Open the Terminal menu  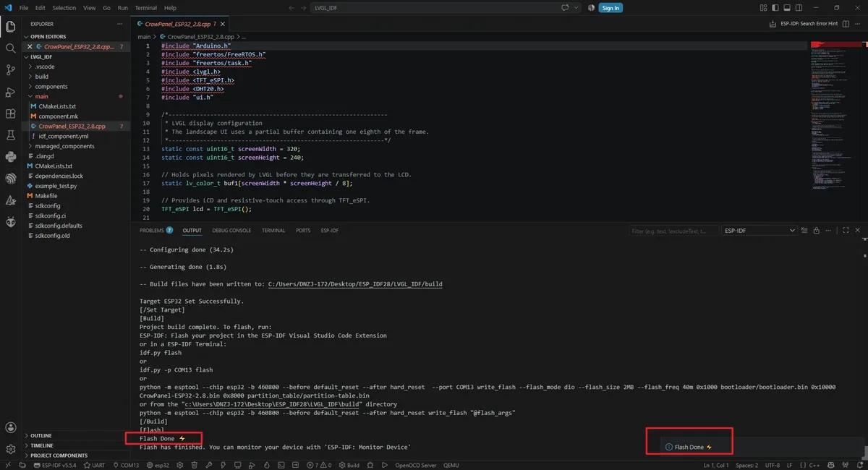pos(146,8)
